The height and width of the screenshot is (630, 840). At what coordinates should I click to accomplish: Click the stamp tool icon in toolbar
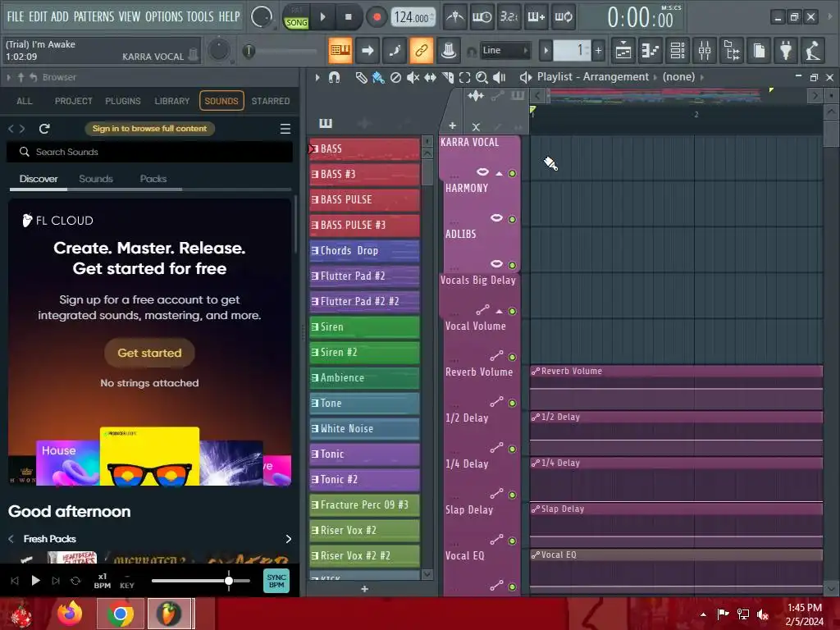[449, 51]
